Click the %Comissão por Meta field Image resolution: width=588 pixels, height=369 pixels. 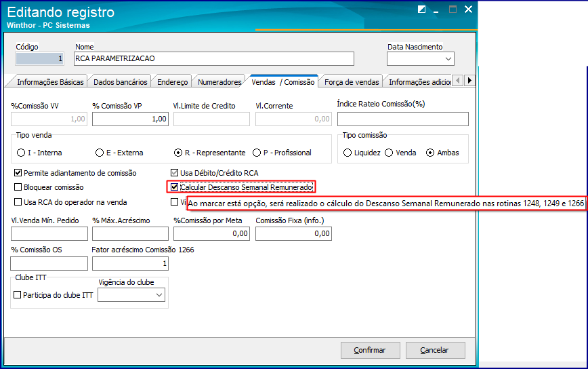[x=211, y=234]
